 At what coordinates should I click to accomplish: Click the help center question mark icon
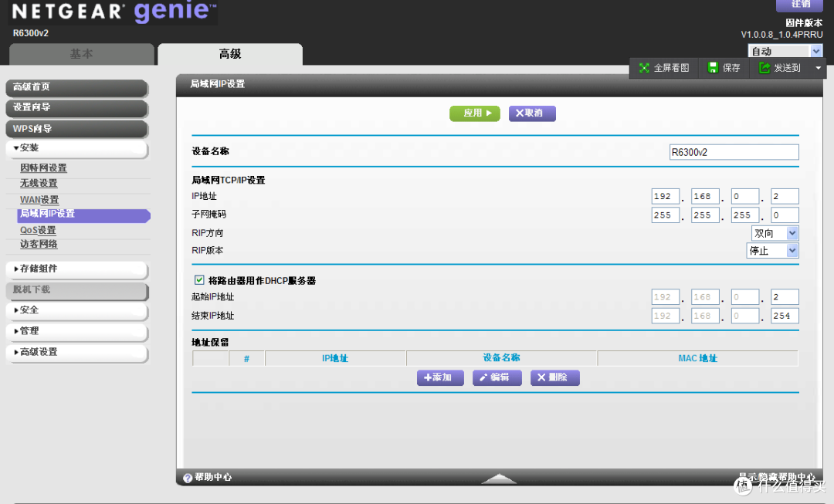pos(187,478)
